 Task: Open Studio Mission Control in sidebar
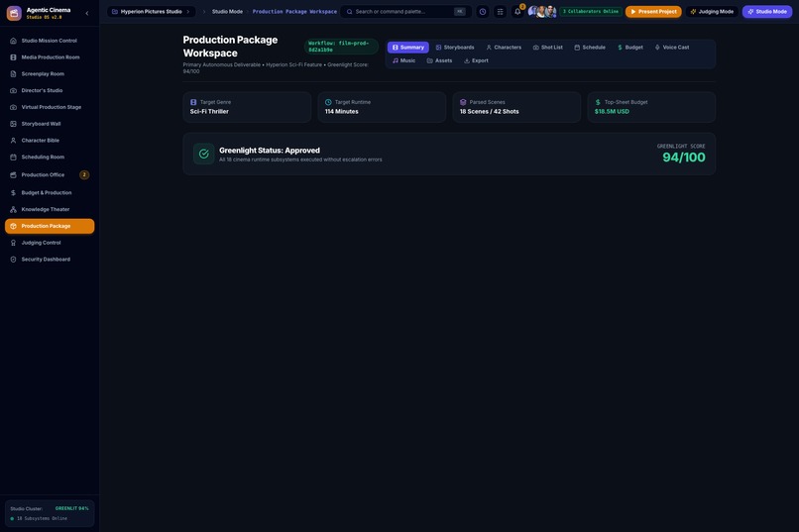50,41
